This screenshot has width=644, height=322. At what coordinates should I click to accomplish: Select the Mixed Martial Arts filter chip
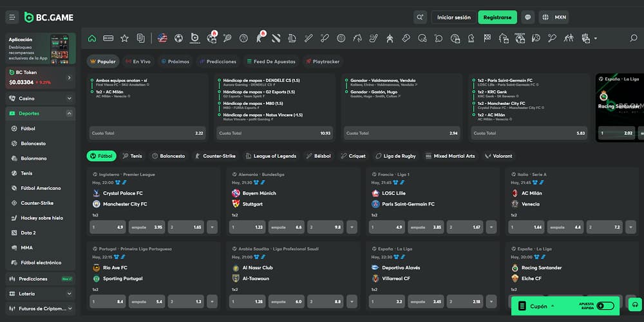click(451, 156)
